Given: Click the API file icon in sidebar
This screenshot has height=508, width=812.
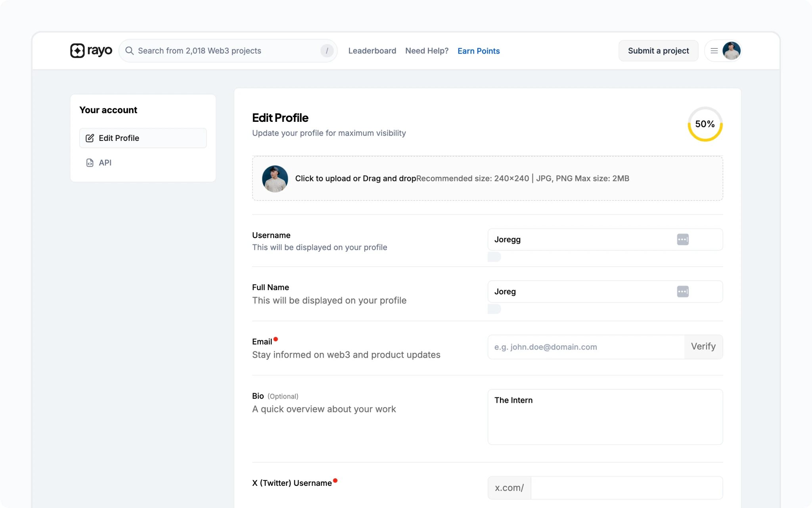Looking at the screenshot, I should click(x=90, y=163).
